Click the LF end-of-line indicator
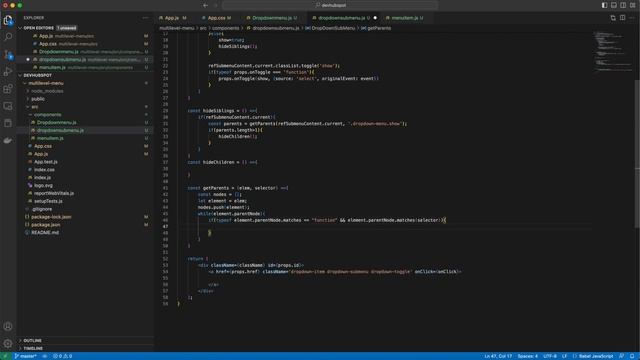Image resolution: width=640 pixels, height=360 pixels. click(x=564, y=356)
